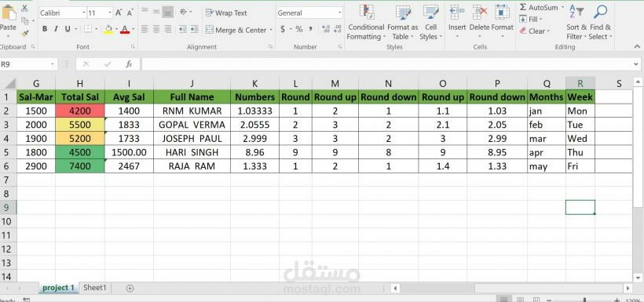Screen dimensions: 644x302
Task: Apply Comma Style format
Action: click(311, 29)
